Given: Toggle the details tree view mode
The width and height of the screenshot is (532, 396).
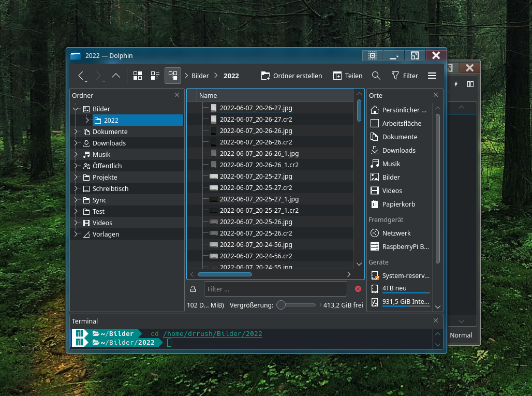Looking at the screenshot, I should pos(173,76).
